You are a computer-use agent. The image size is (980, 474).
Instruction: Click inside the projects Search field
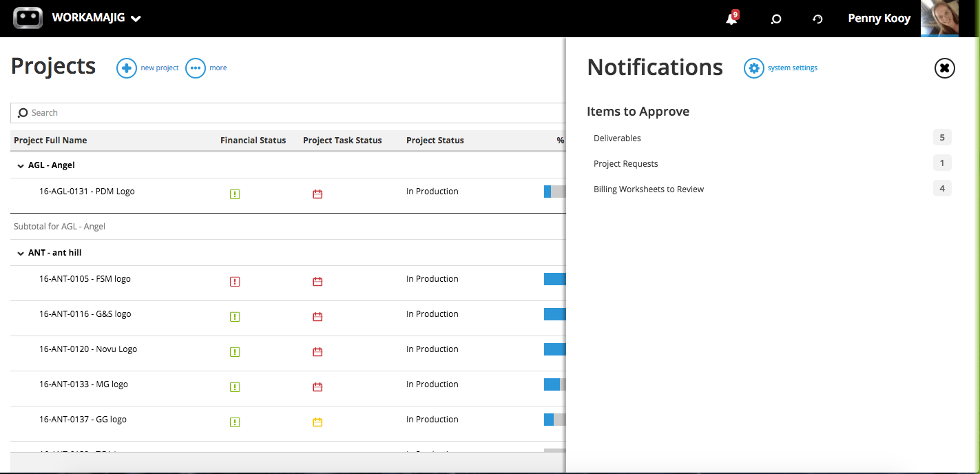(x=138, y=112)
